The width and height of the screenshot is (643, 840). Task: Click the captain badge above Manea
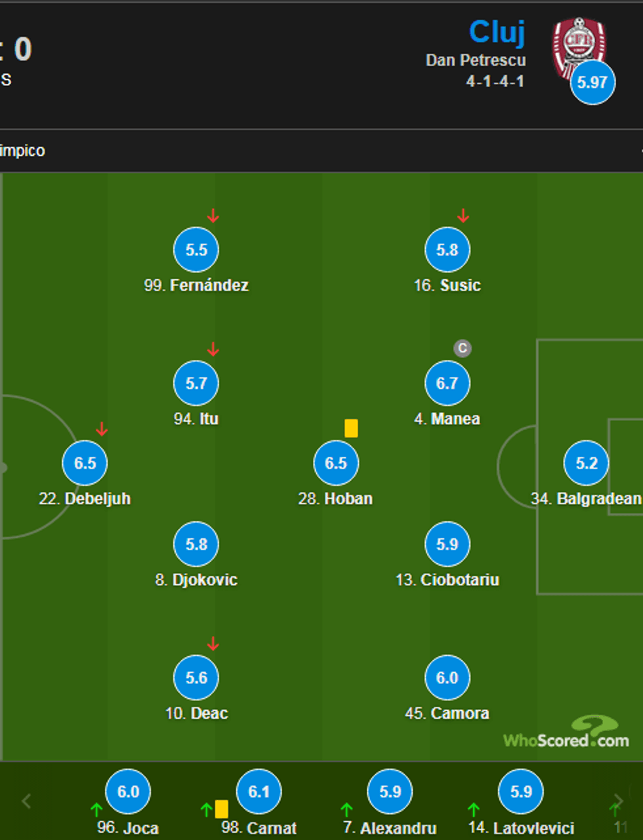[x=463, y=348]
